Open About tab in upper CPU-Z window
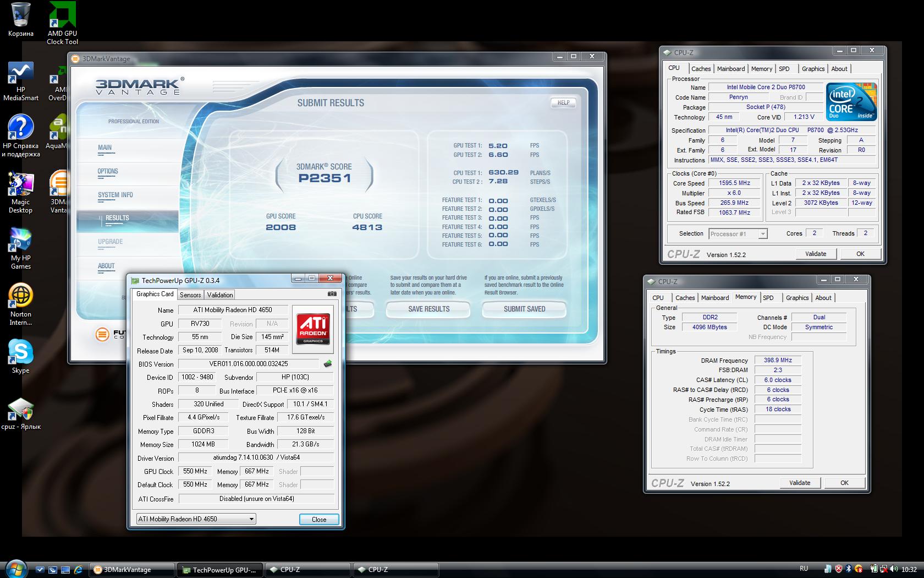Viewport: 924px width, 578px height. tap(839, 69)
